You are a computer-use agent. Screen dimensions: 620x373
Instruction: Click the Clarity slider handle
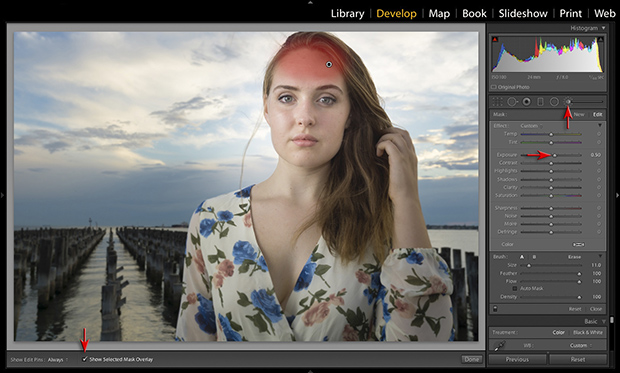[x=551, y=188]
